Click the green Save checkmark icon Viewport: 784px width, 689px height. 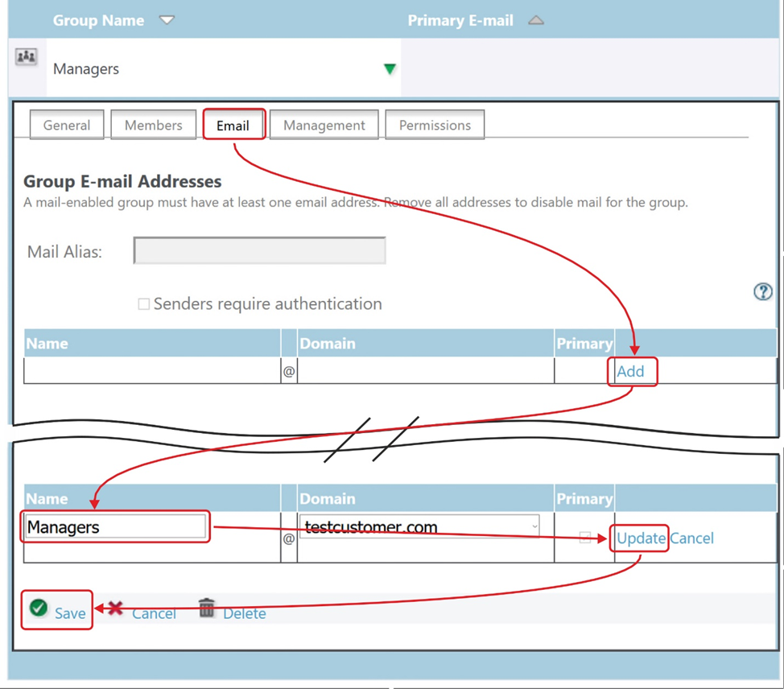tap(38, 608)
